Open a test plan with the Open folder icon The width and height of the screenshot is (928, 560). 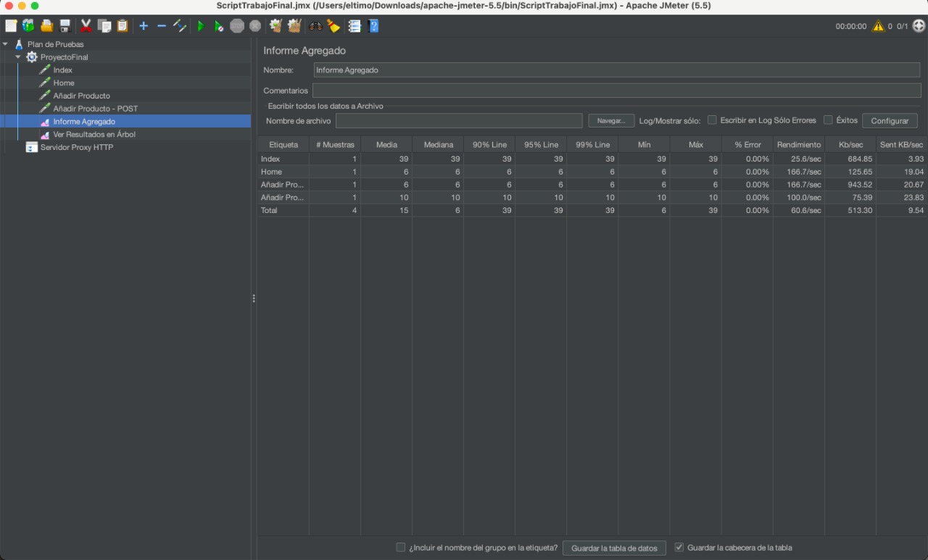46,25
